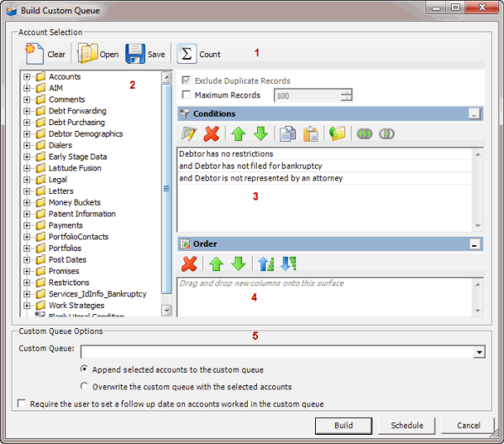Click the Count sigma icon
This screenshot has width=504, height=444.
pyautogui.click(x=186, y=54)
